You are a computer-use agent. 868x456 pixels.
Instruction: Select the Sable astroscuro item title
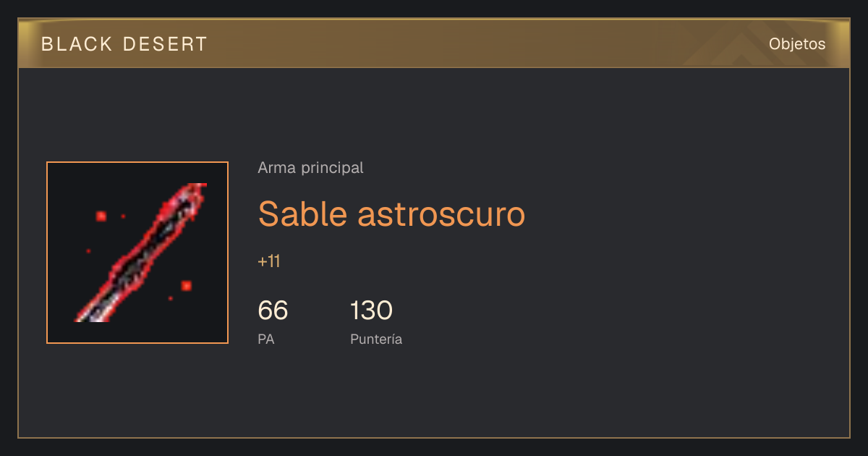point(391,214)
